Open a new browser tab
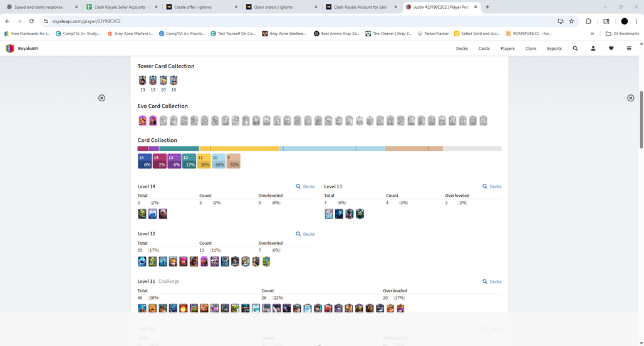Viewport: 644px width, 346px height. point(487,7)
